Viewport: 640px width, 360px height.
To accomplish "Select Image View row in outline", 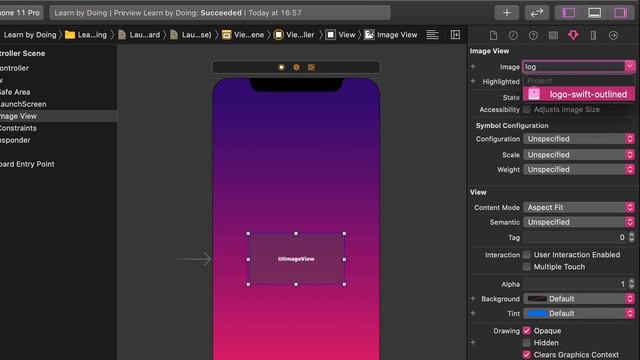I will 58,116.
